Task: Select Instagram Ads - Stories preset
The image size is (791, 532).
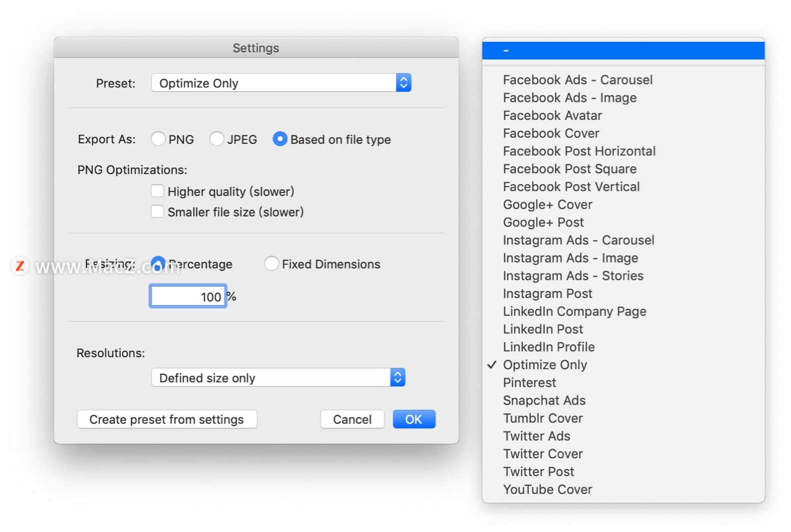Action: pos(623,275)
